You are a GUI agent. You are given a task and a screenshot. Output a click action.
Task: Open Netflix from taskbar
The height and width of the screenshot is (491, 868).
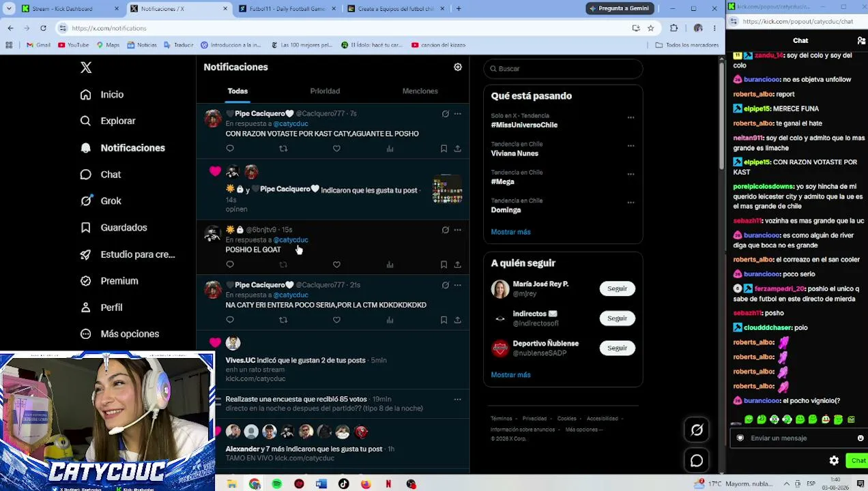[388, 484]
